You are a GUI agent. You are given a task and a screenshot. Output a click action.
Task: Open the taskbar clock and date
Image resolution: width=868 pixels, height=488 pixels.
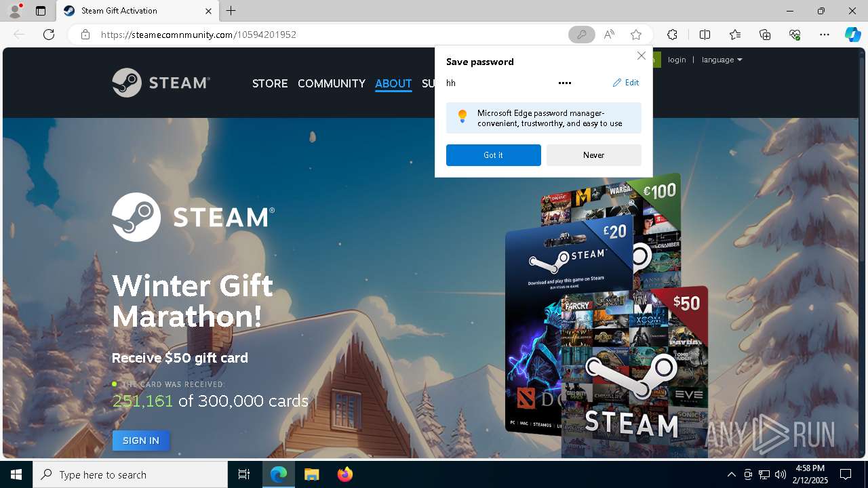click(x=810, y=474)
